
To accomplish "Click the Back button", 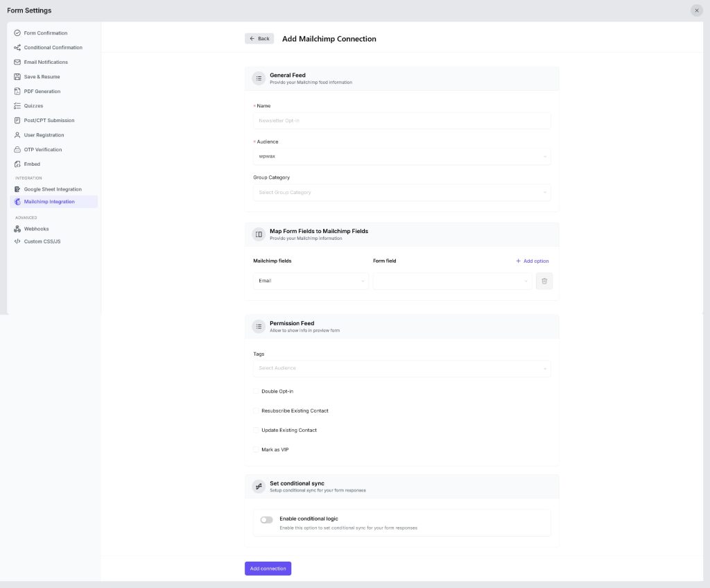I will 259,39.
